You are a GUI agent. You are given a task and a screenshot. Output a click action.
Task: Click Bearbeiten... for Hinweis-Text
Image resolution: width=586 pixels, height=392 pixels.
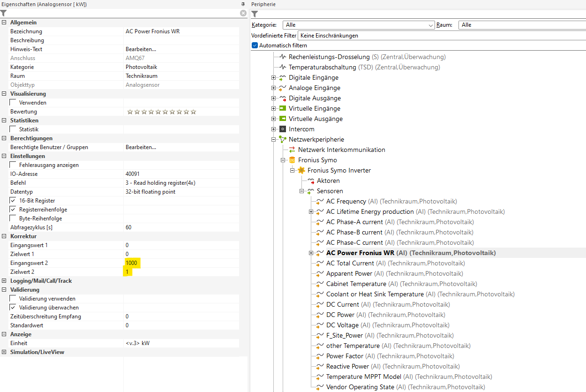coord(141,49)
